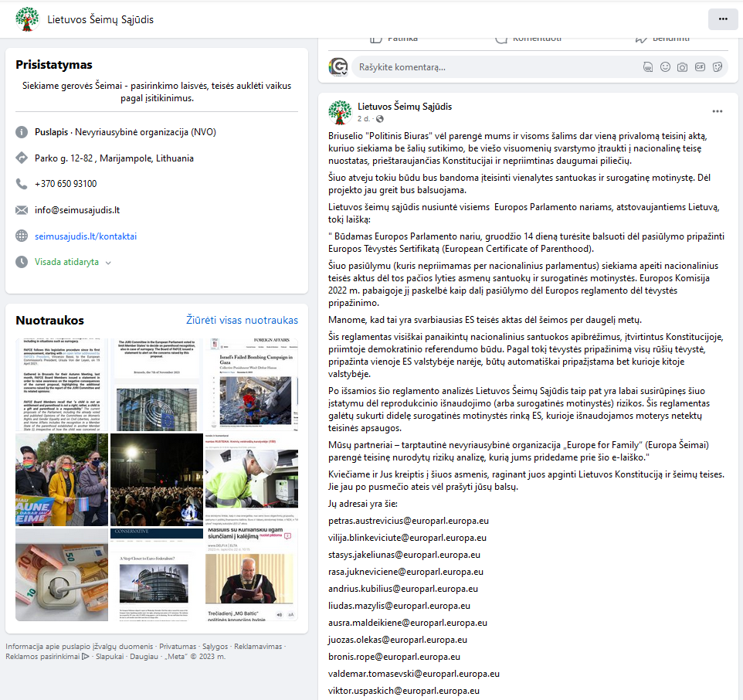
Task: Open the Sąlygos footer link
Action: click(x=215, y=647)
